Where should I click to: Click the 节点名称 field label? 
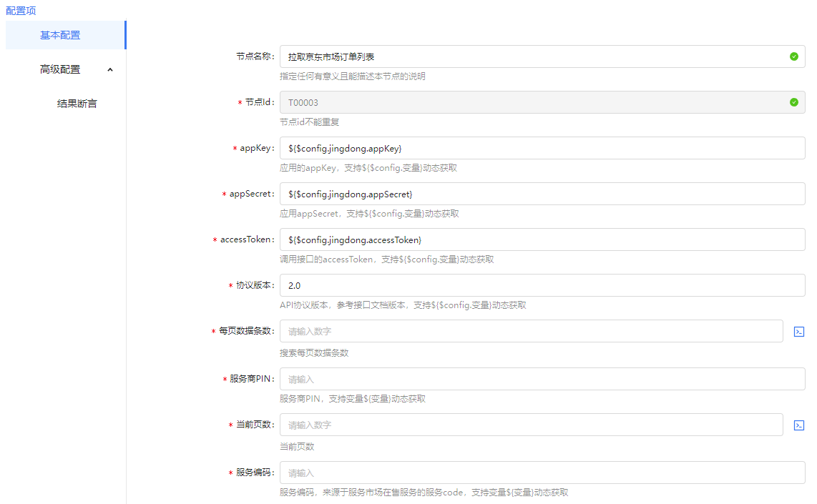tap(255, 56)
